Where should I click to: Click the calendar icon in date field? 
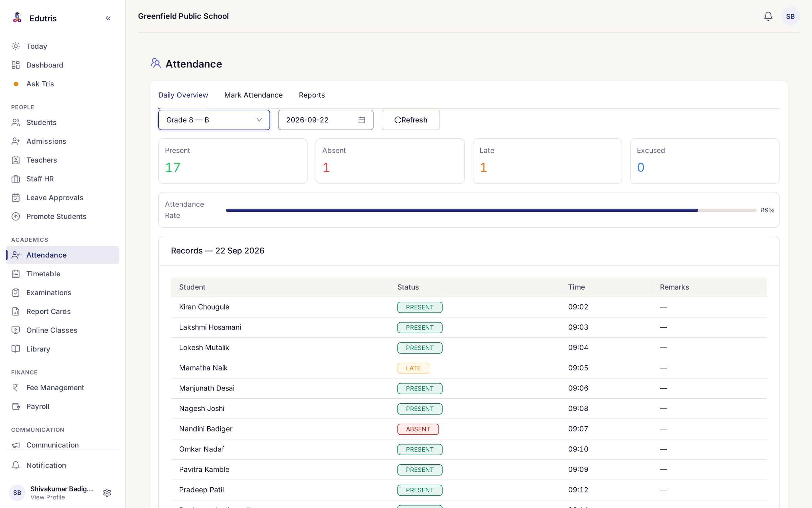(362, 120)
